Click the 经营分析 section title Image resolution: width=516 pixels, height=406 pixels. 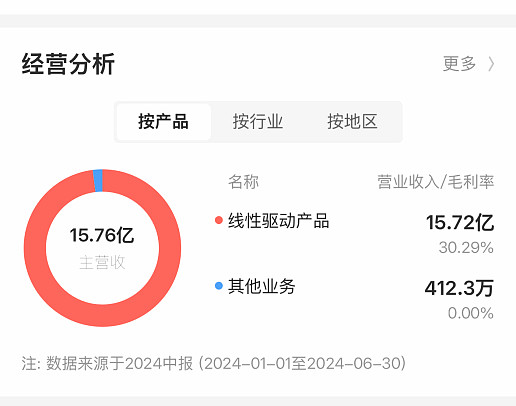(x=68, y=64)
